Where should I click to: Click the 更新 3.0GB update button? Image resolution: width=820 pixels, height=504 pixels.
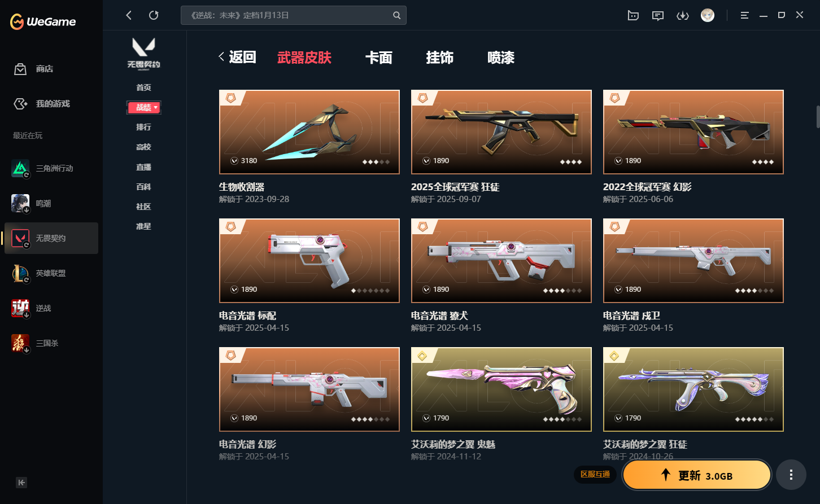697,475
